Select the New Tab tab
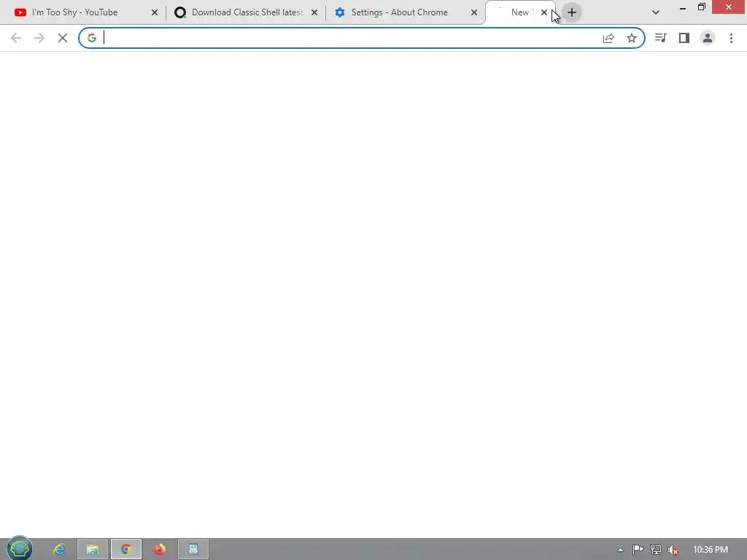The image size is (747, 560). coord(519,12)
